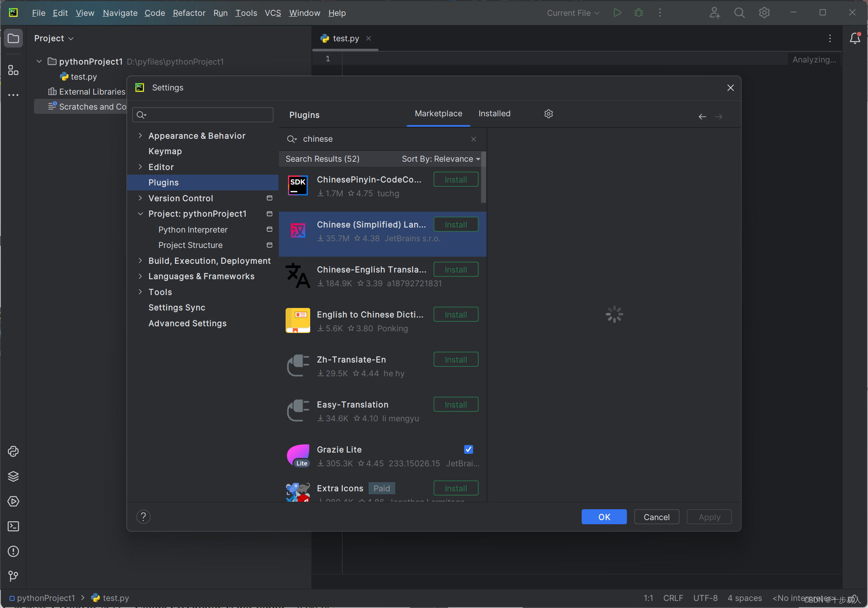The height and width of the screenshot is (608, 868).
Task: Switch to Marketplace plugins tab
Action: pyautogui.click(x=438, y=113)
